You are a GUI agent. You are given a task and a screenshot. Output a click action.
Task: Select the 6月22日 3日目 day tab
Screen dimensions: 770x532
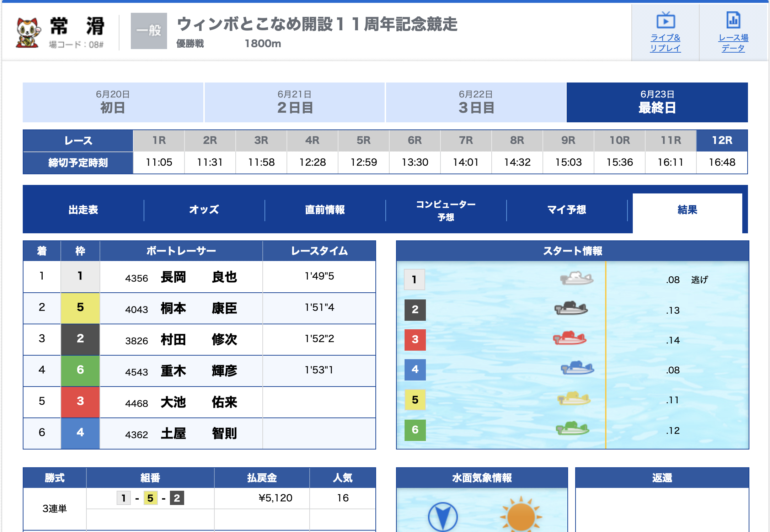click(x=476, y=102)
